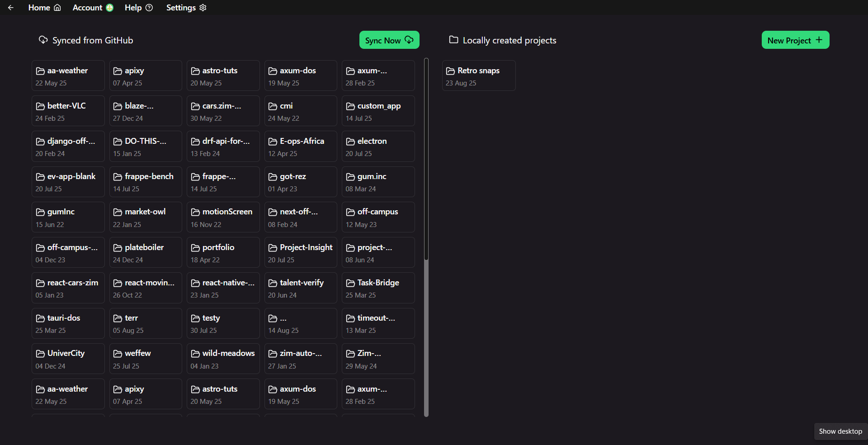Click the folder icon on electron project

(350, 142)
